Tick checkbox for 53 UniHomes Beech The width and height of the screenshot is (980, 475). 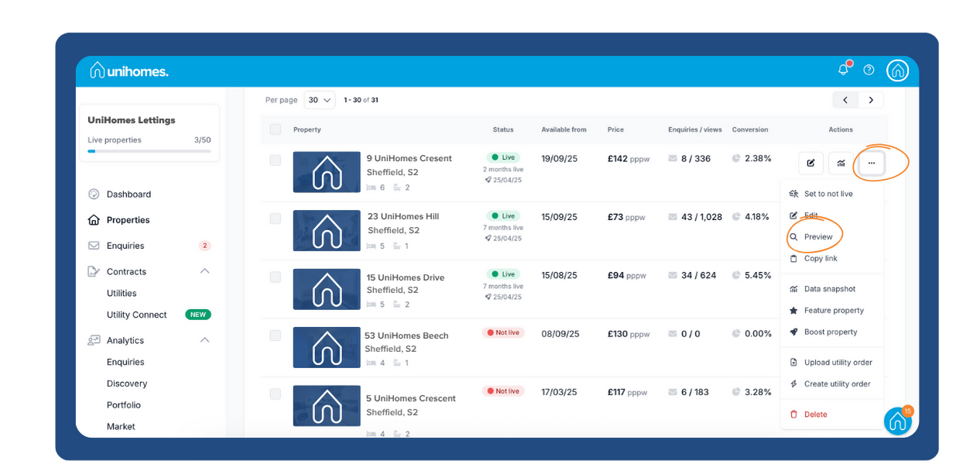coord(275,336)
